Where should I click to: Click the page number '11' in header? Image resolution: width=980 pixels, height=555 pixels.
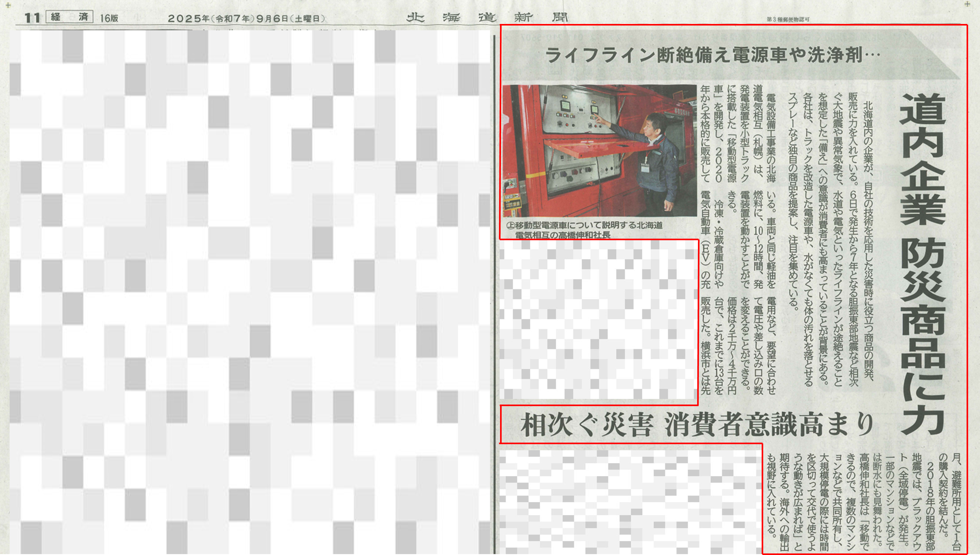click(32, 18)
